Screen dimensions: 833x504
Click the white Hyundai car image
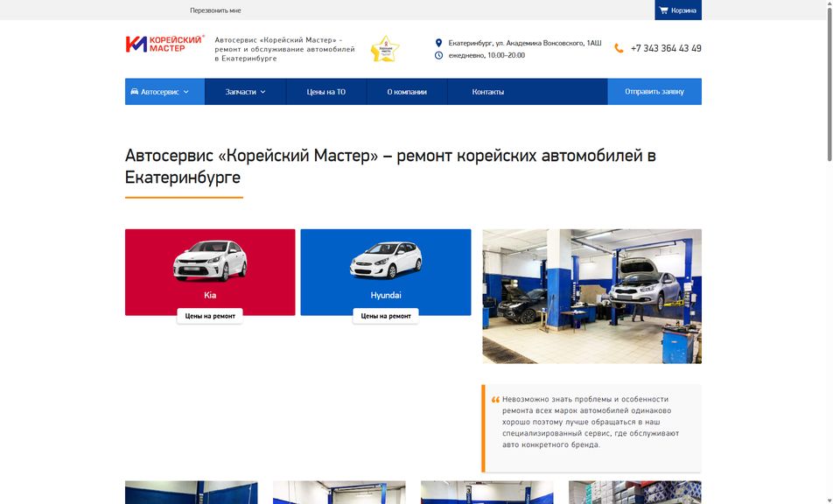[x=386, y=260]
